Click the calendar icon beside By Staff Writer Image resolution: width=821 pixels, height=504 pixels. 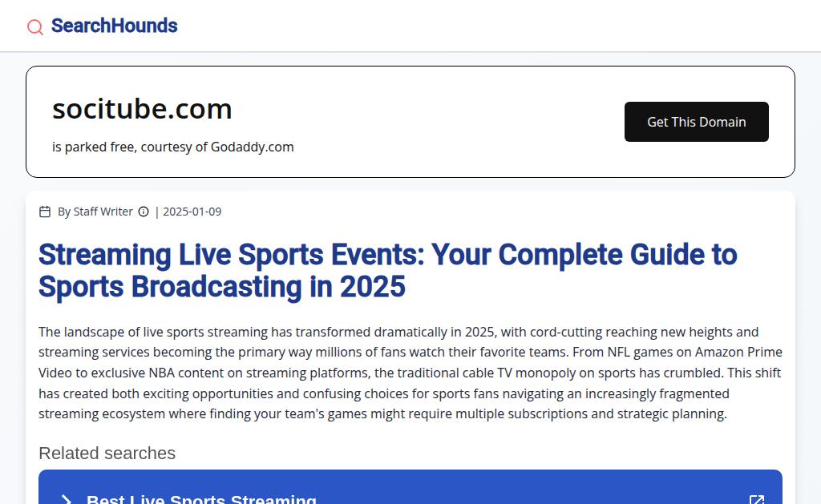pos(45,212)
